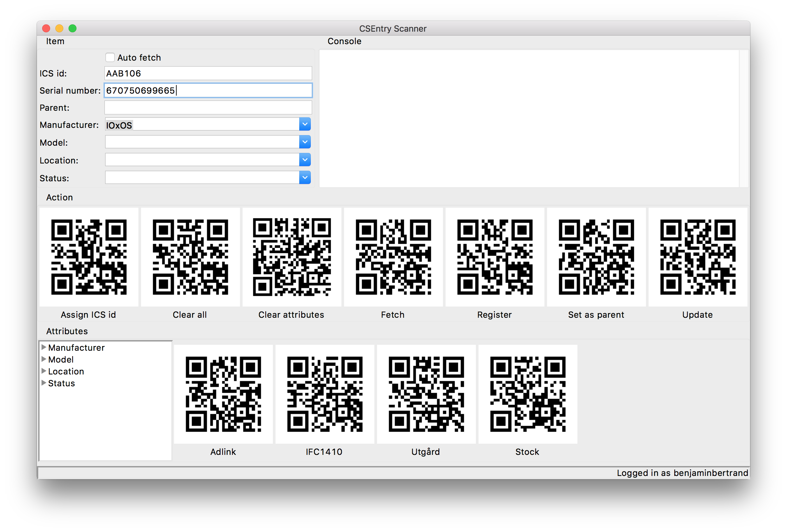Click the Adlink attribute QR code
The height and width of the screenshot is (532, 787).
click(x=223, y=394)
